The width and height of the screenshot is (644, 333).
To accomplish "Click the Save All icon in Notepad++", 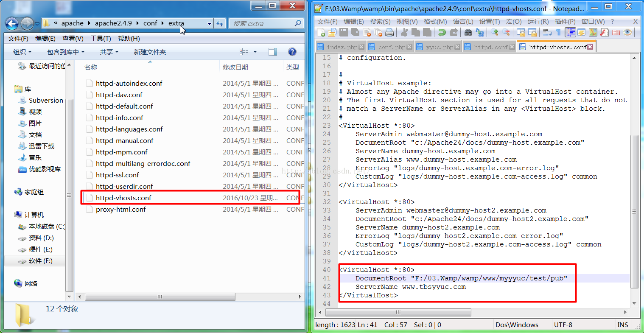I will pyautogui.click(x=355, y=32).
